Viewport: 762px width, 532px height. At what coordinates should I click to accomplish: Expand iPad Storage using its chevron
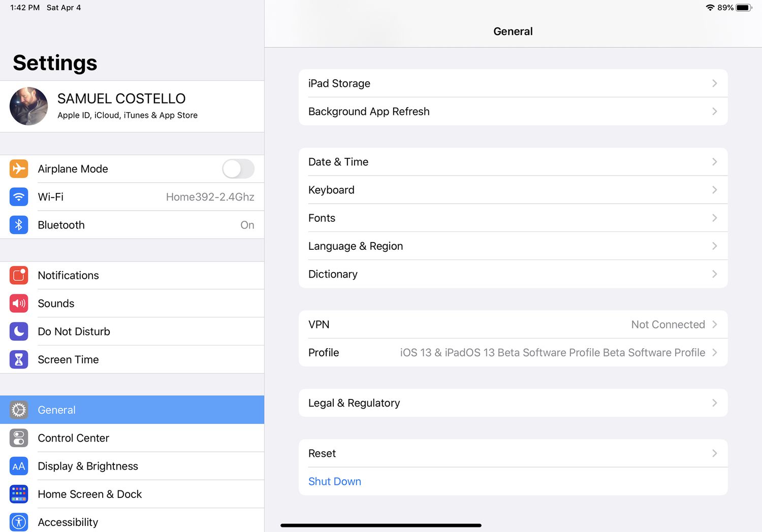(x=714, y=83)
